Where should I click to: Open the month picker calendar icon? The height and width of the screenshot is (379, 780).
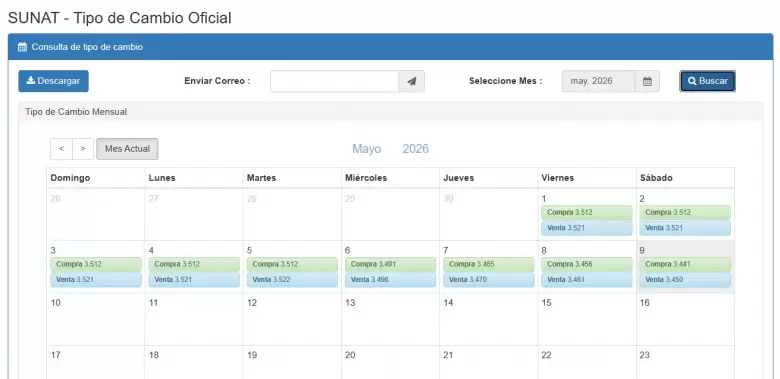(x=647, y=81)
